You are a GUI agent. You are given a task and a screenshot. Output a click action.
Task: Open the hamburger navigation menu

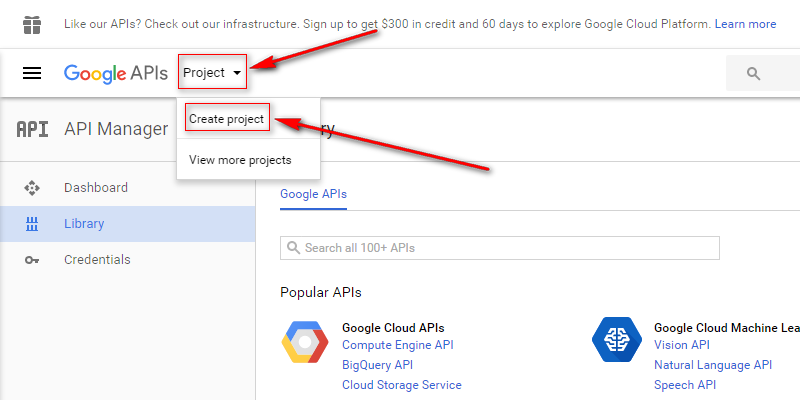(32, 73)
